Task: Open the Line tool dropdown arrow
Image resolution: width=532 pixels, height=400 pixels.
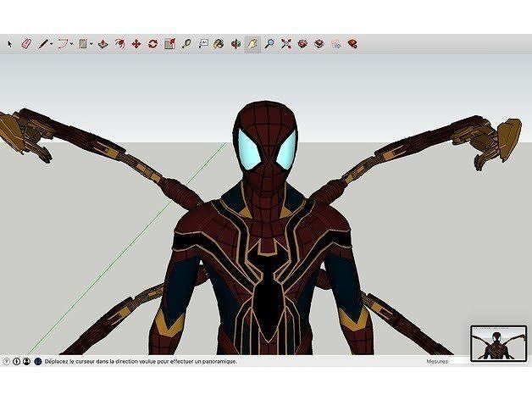Action: [x=51, y=44]
